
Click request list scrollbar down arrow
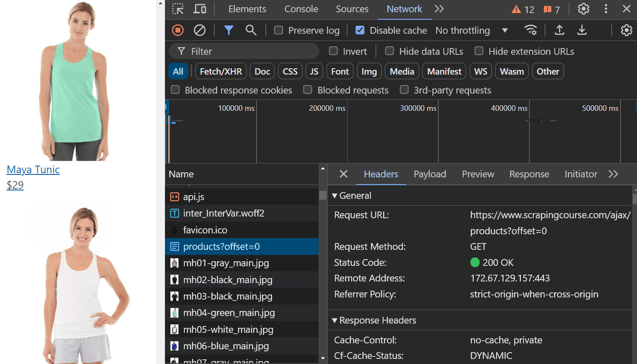(323, 359)
